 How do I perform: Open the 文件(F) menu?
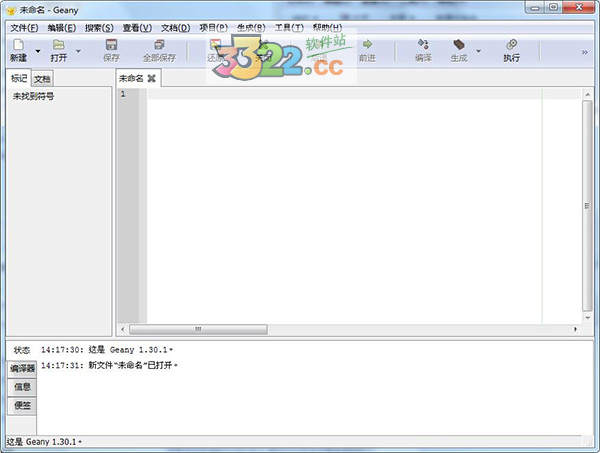pyautogui.click(x=24, y=28)
